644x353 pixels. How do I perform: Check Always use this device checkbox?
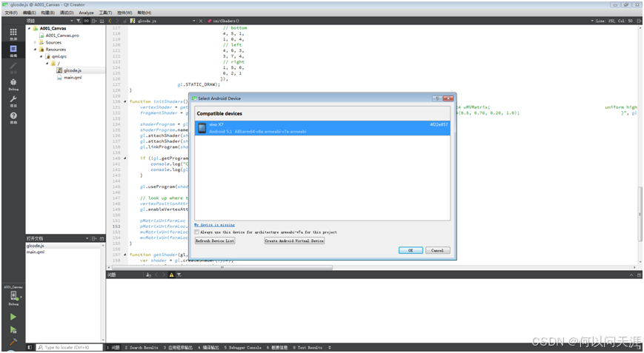click(197, 232)
